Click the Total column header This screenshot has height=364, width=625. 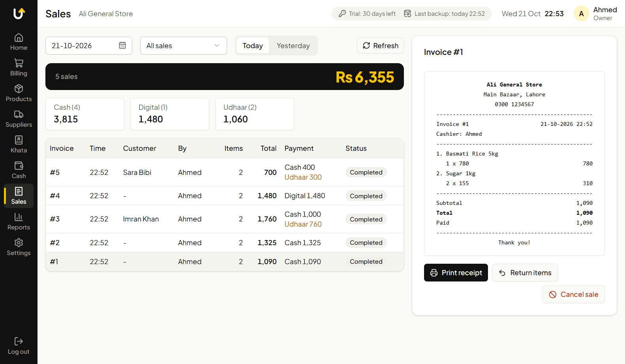tap(268, 148)
